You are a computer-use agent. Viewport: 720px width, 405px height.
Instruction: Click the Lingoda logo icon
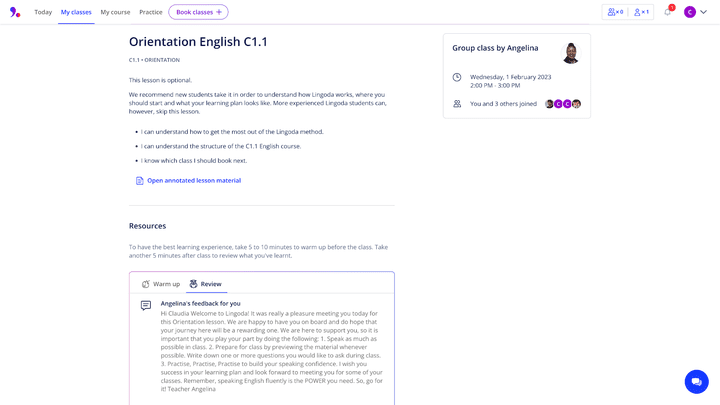click(x=15, y=12)
